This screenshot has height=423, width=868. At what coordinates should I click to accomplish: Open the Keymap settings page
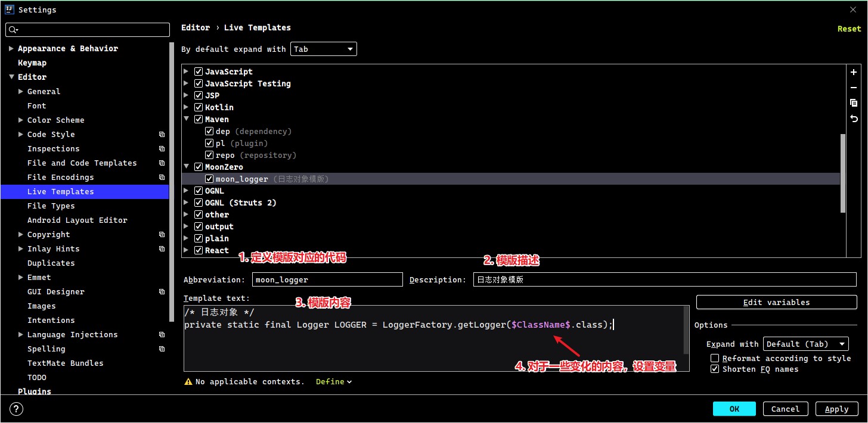[x=32, y=63]
